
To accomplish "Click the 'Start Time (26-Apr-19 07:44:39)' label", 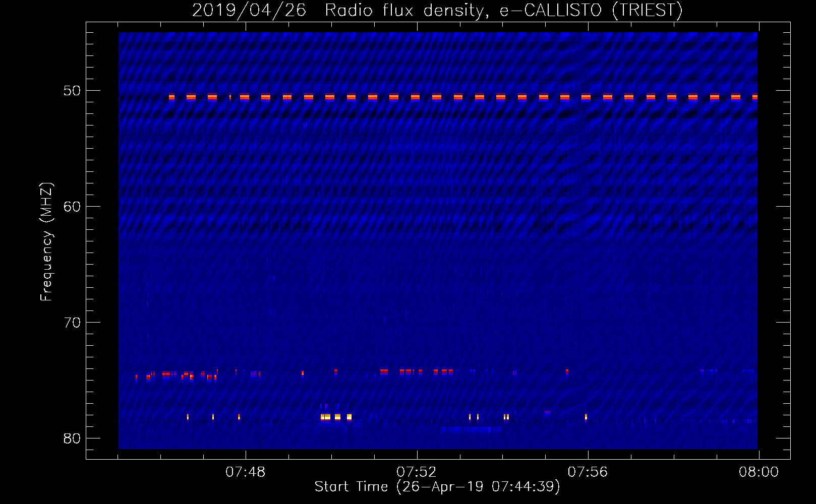I will click(437, 487).
